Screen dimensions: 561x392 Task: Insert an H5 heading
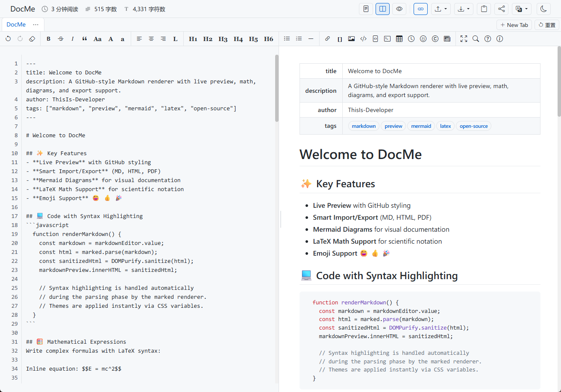(x=253, y=39)
